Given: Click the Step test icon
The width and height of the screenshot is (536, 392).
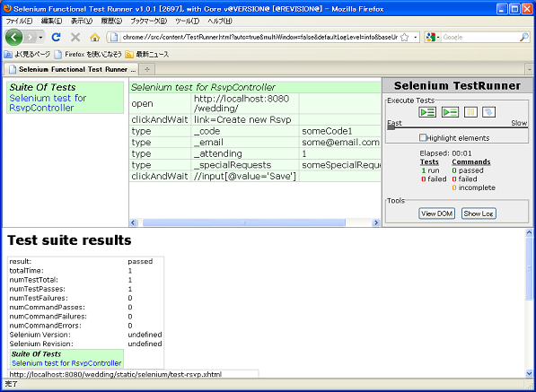Looking at the screenshot, I should pyautogui.click(x=488, y=112).
